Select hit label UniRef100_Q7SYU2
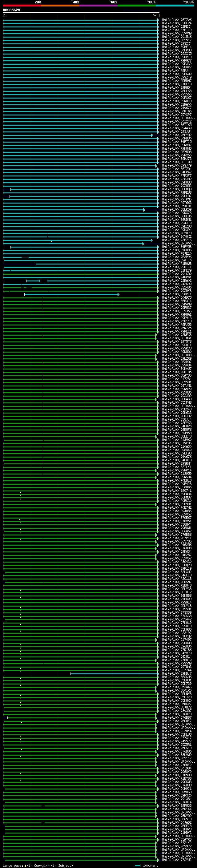This screenshot has width=197, height=868. 177,860
